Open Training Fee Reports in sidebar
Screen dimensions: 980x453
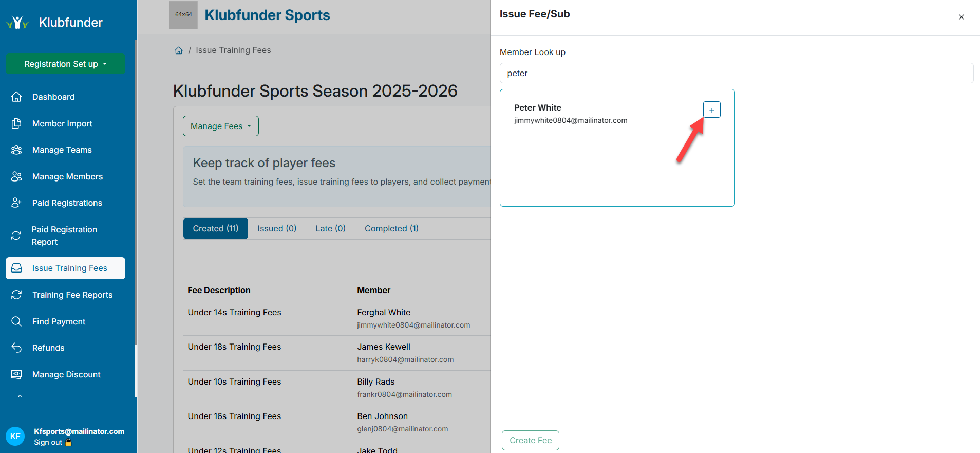point(72,295)
